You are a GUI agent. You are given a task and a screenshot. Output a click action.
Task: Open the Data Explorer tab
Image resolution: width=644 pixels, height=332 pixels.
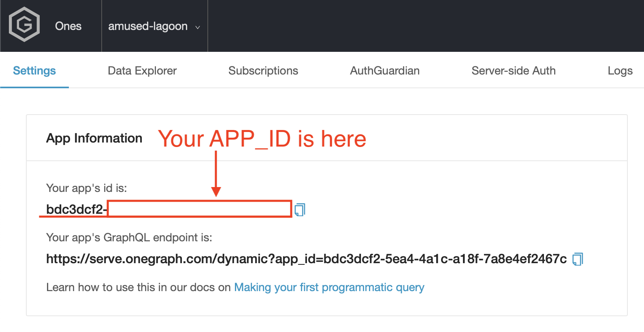(x=142, y=70)
